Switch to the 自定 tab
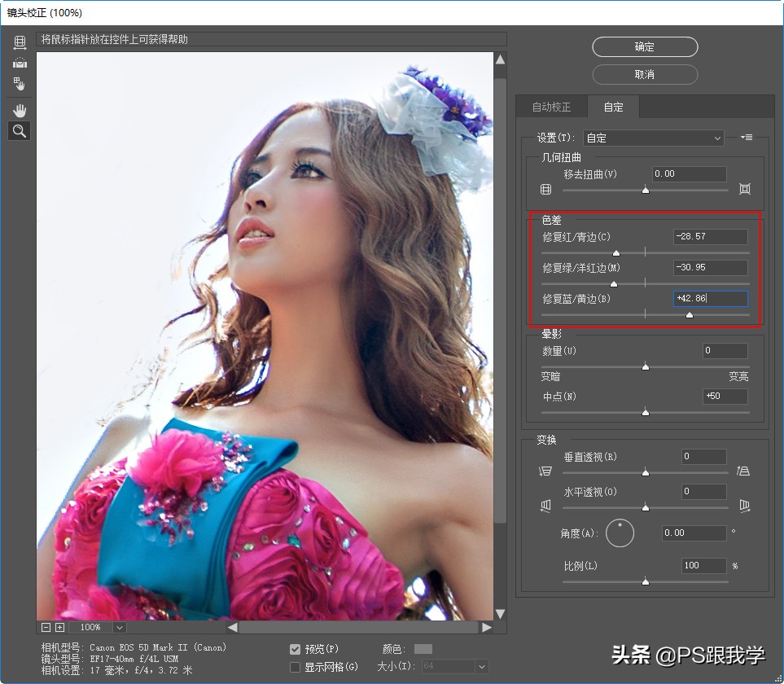 (x=614, y=107)
